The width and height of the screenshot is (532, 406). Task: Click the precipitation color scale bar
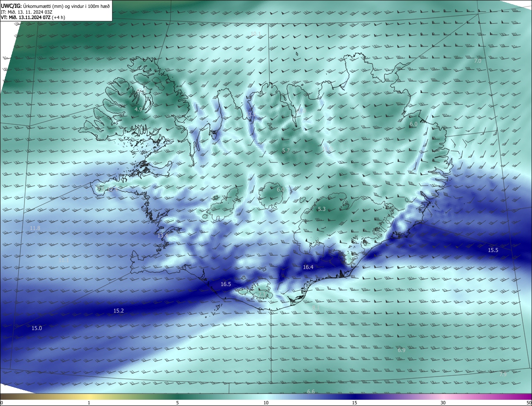coord(266,397)
